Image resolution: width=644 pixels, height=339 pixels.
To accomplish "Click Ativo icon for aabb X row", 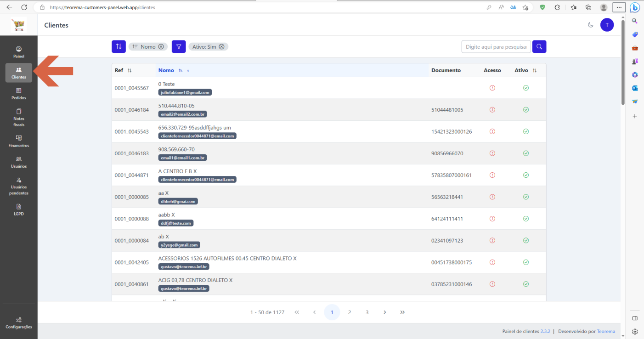I will [x=526, y=219].
